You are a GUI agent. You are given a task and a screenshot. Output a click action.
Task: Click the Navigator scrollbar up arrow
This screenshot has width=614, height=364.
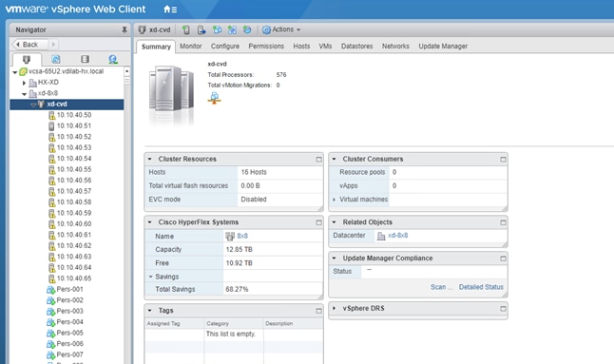(126, 71)
